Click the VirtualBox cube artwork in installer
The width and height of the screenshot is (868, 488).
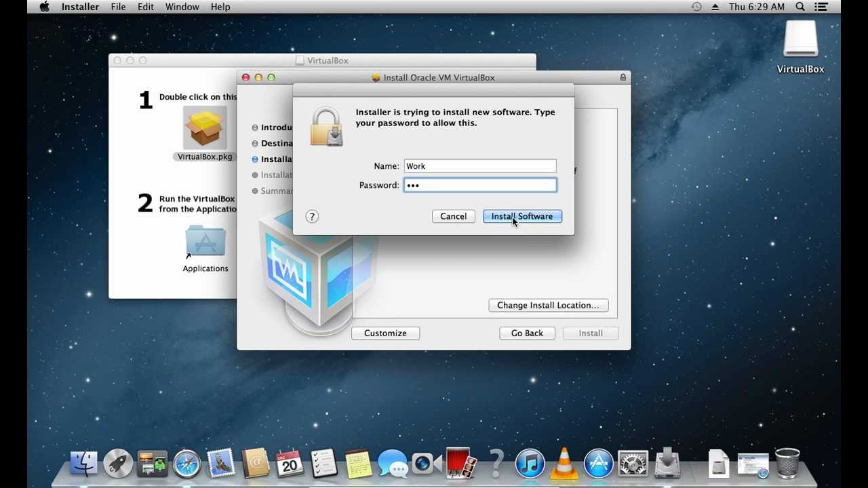[x=317, y=272]
